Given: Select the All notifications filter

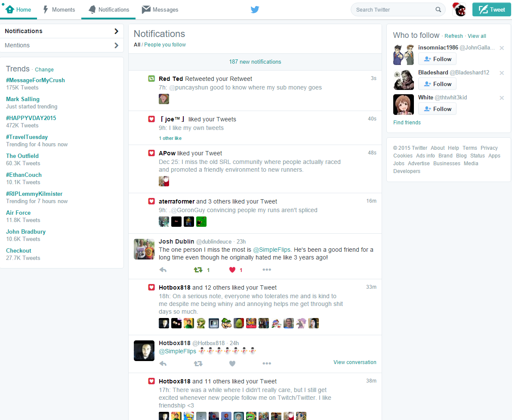Looking at the screenshot, I should click(x=137, y=45).
